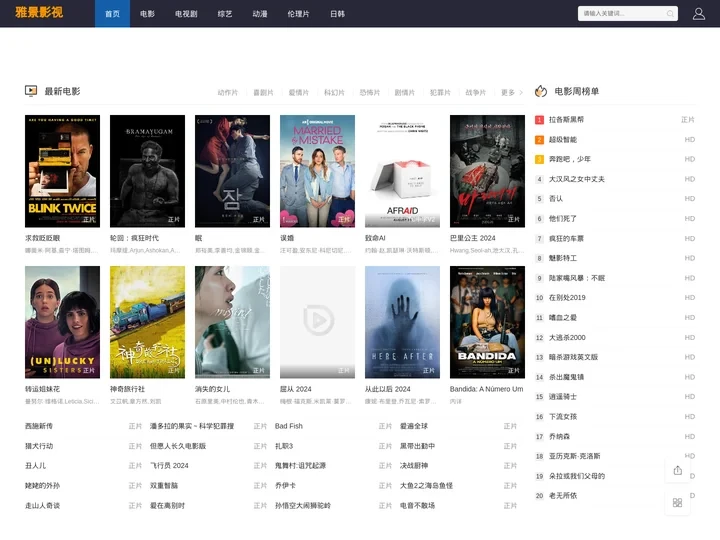Open the 伦理片 navigation item

298,14
